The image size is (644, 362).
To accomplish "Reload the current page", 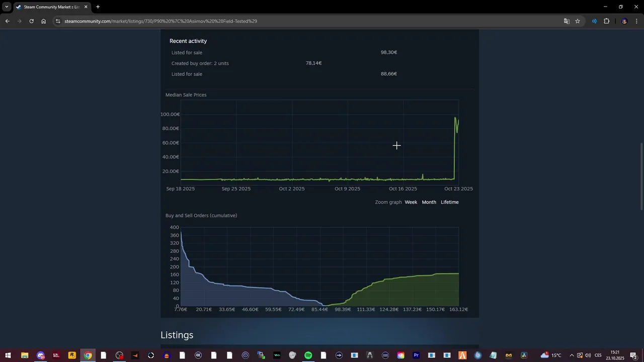I will [x=31, y=21].
